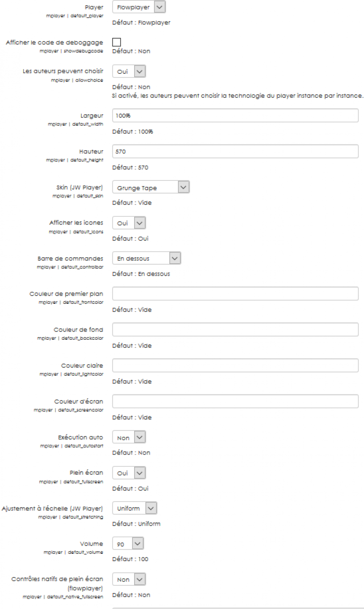Expand the Ajustement à l'échelle Uniform dropdown

point(134,508)
